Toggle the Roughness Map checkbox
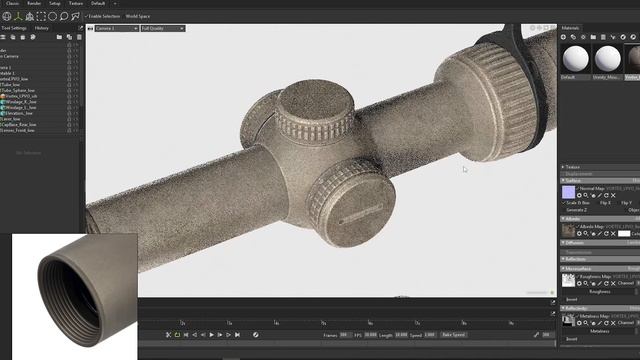The width and height of the screenshot is (640, 360). [x=577, y=276]
